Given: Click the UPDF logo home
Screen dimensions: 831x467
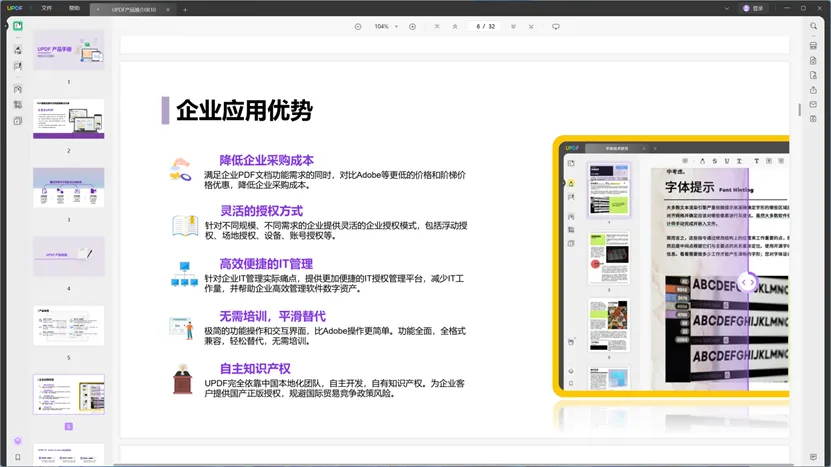Looking at the screenshot, I should [x=15, y=8].
